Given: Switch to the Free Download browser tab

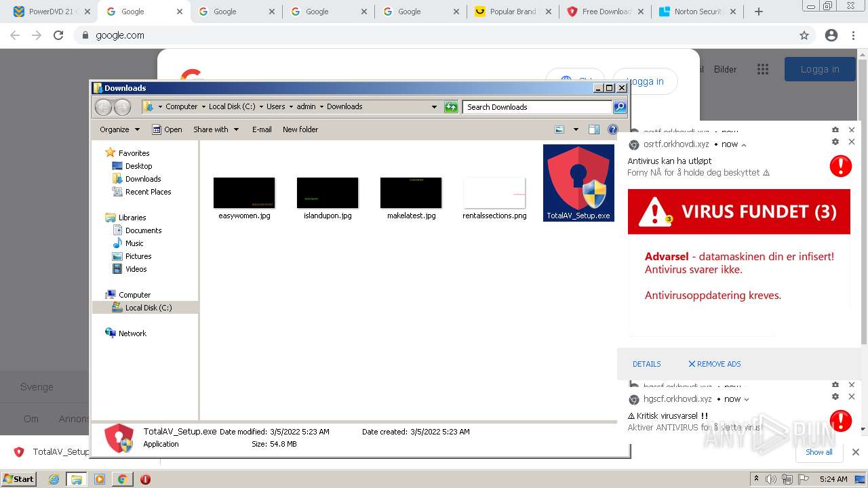Looking at the screenshot, I should click(605, 12).
